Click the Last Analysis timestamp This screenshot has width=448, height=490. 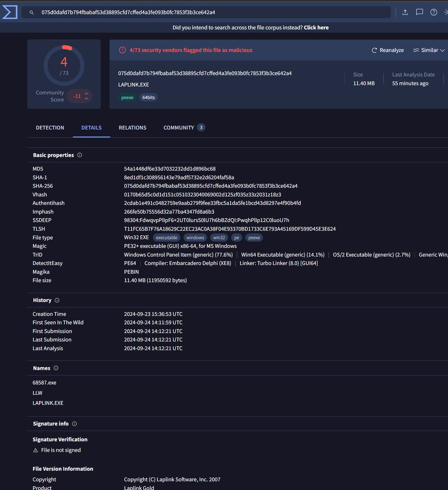pos(153,348)
